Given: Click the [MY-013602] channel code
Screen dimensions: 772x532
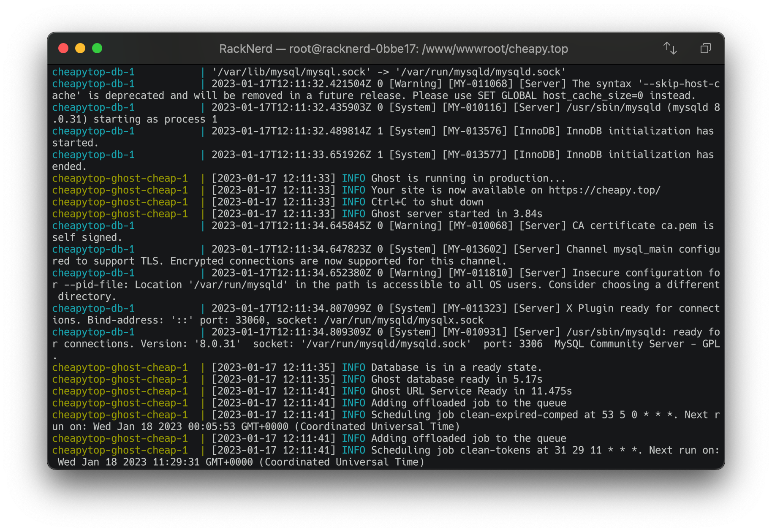Looking at the screenshot, I should point(474,249).
